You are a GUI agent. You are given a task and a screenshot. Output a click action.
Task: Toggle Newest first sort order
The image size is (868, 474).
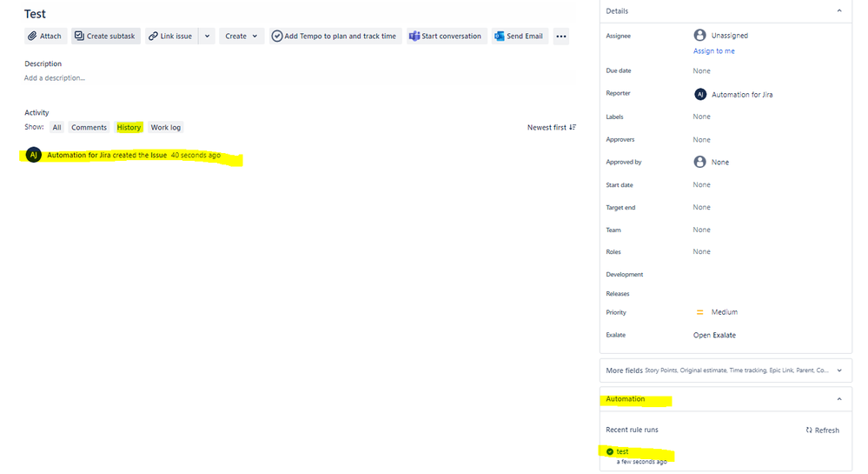(x=552, y=128)
